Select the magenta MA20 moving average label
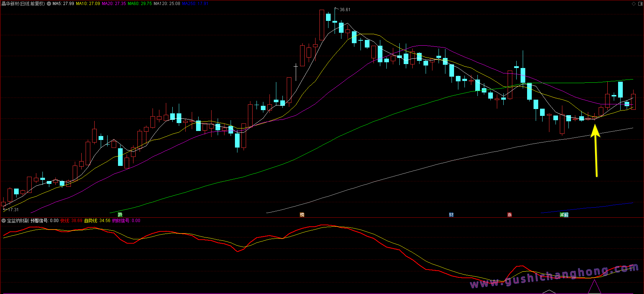This screenshot has width=644, height=294. click(114, 4)
